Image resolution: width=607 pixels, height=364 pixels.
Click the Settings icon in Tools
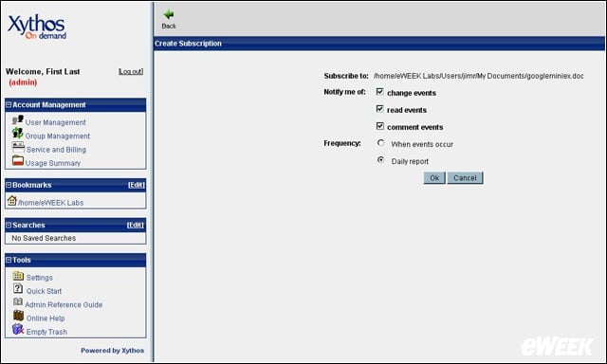pyautogui.click(x=18, y=276)
